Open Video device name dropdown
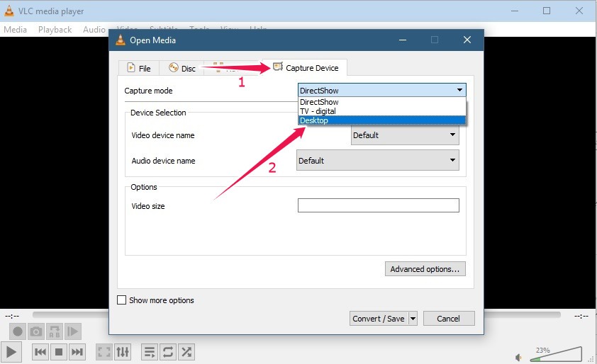Viewport: 597px width, 364px height. pyautogui.click(x=405, y=135)
